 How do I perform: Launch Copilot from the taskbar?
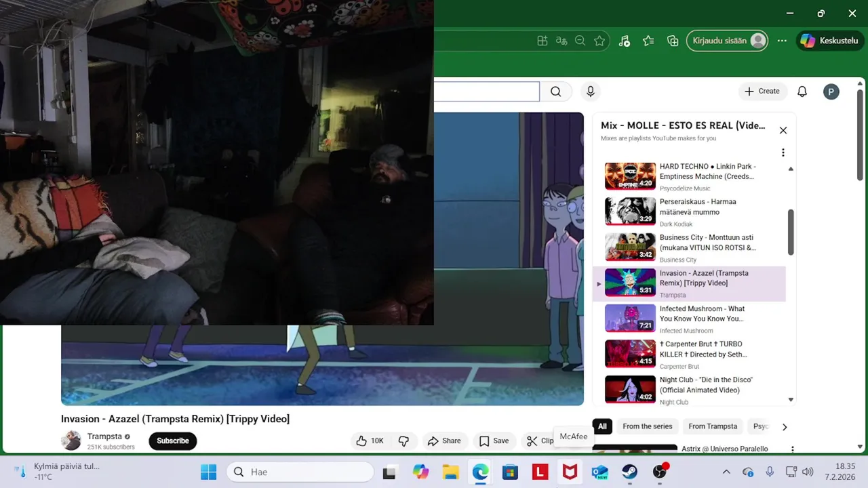[420, 472]
